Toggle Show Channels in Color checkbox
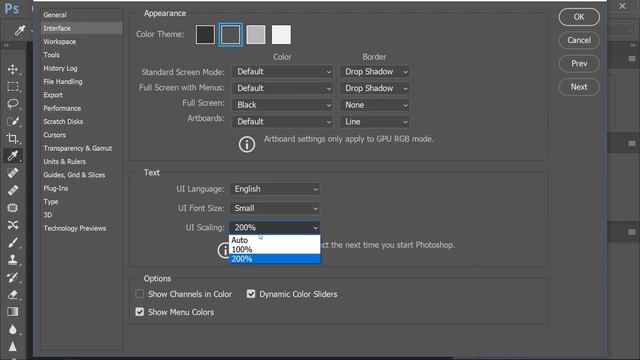Screen dimensions: 640x360 pyautogui.click(x=140, y=294)
